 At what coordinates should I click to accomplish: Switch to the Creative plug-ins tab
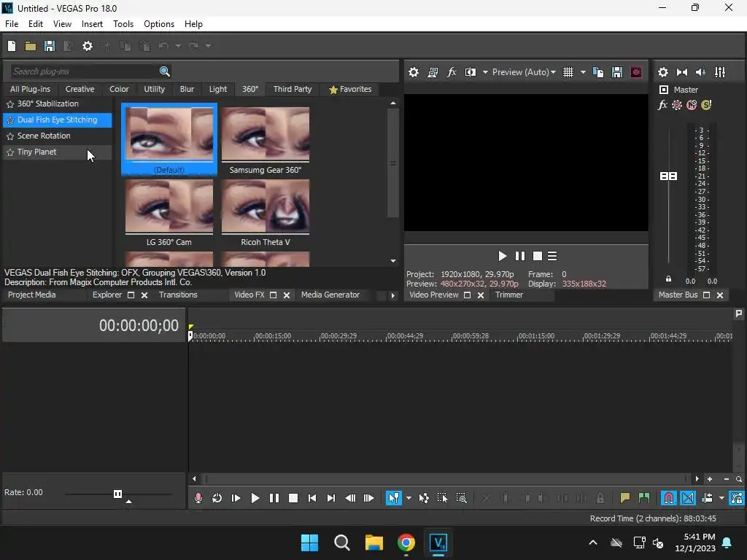[x=80, y=89]
